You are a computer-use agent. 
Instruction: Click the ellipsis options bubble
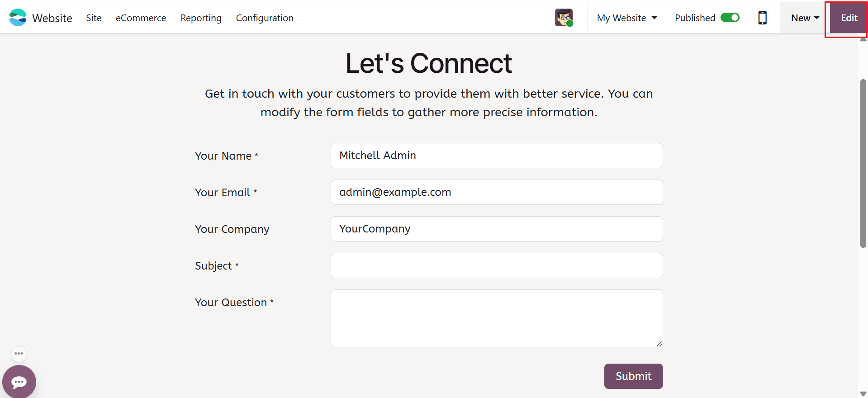pos(19,354)
